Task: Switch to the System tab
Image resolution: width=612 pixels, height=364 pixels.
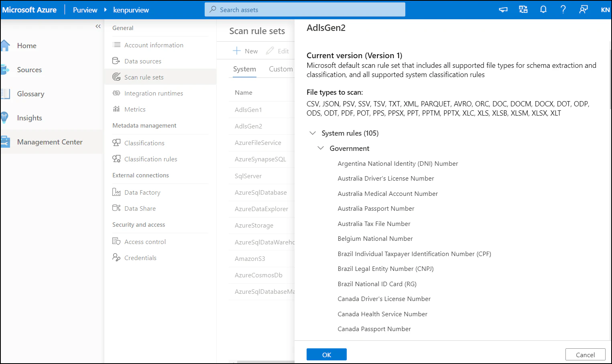Action: click(244, 69)
